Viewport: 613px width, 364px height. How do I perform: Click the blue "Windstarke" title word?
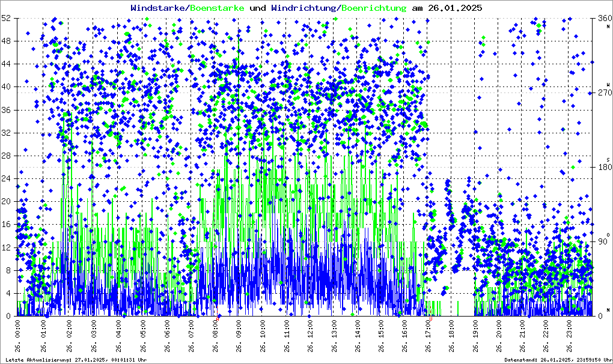[x=159, y=8]
